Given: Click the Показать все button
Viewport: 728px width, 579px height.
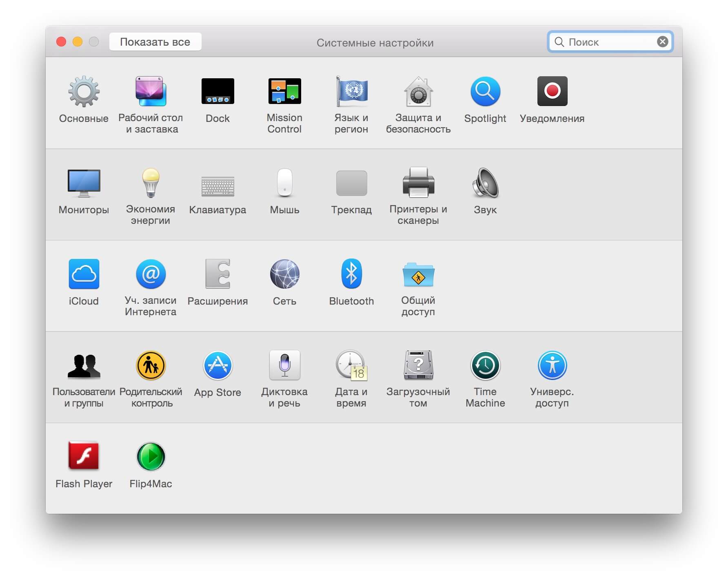Looking at the screenshot, I should [155, 42].
